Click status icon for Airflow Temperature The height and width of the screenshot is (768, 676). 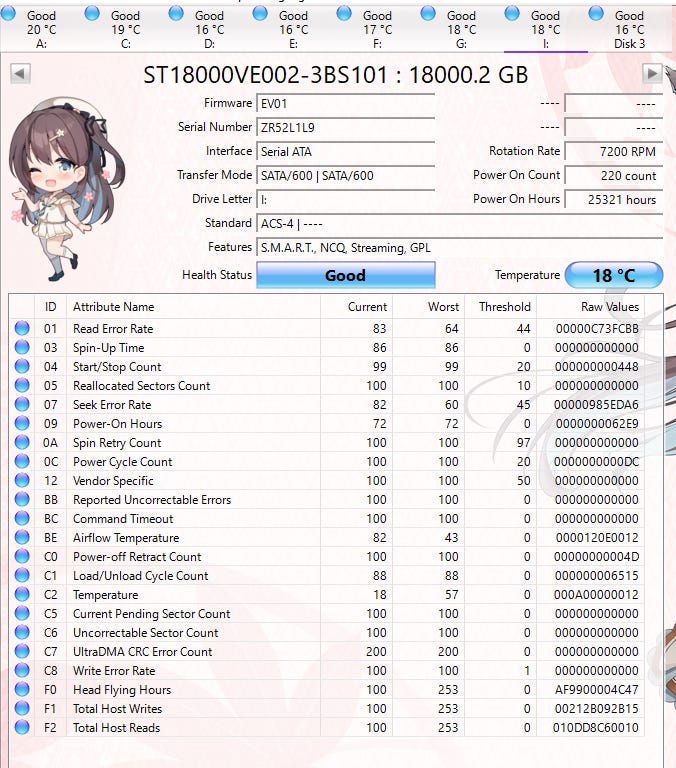pyautogui.click(x=22, y=537)
